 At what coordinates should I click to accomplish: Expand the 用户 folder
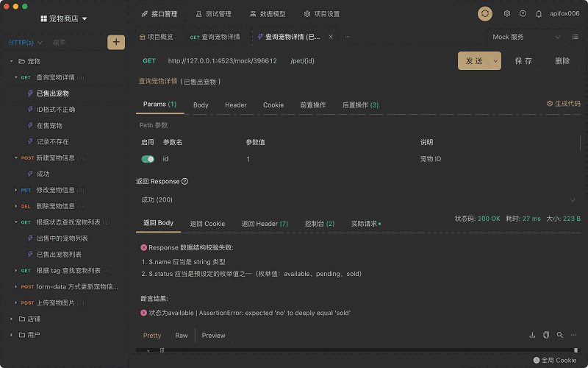[11, 335]
